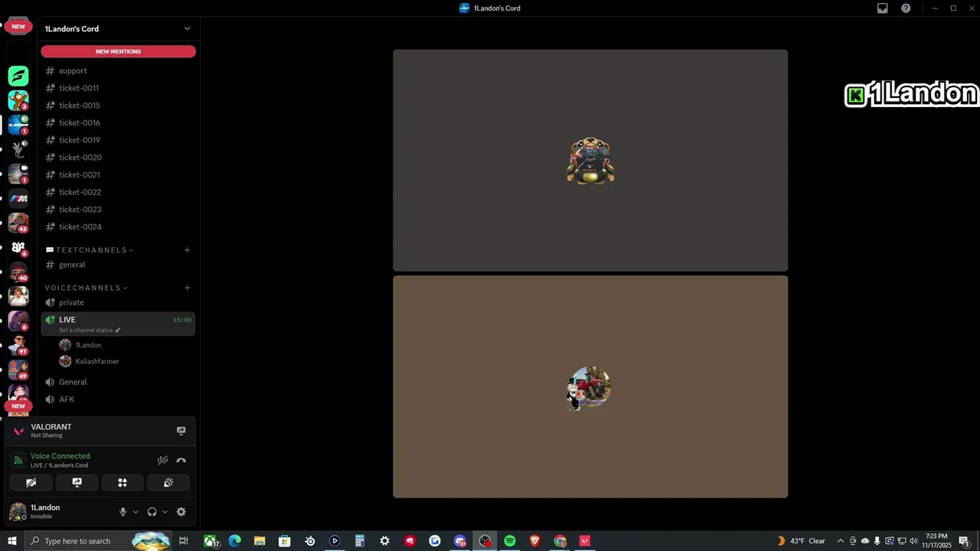Click the top NEW unread servers pill
The image size is (980, 551).
18,26
